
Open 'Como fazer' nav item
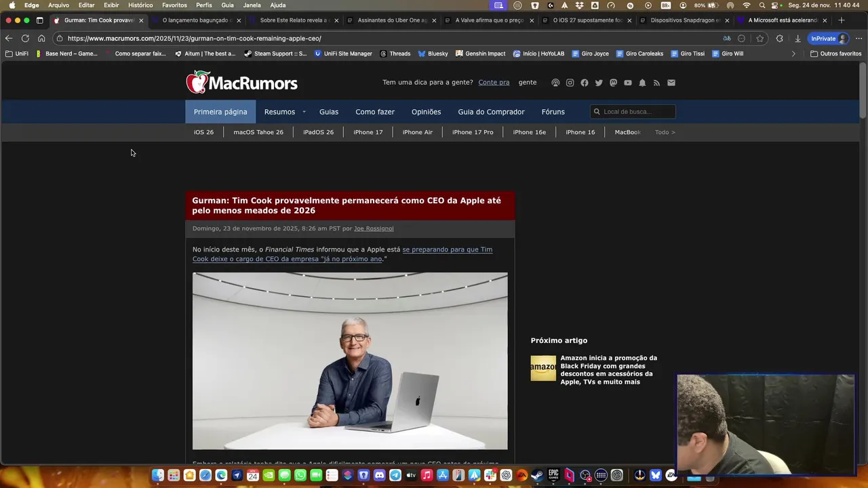[x=375, y=112]
